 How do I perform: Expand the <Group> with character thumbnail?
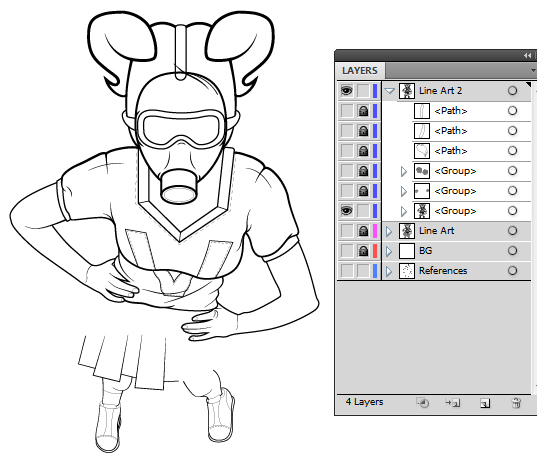click(x=404, y=211)
